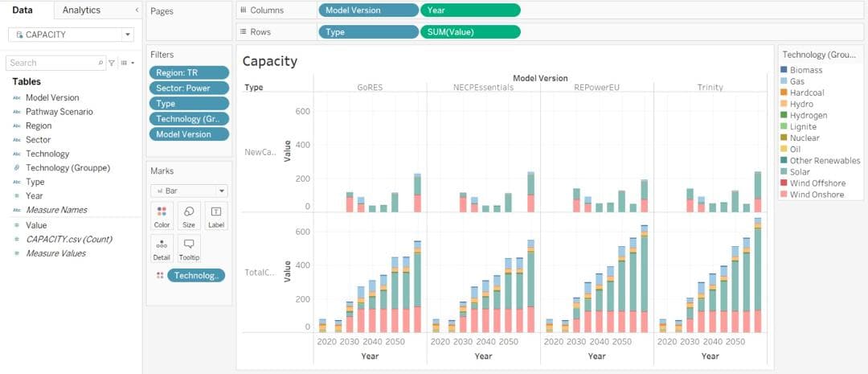Open the Color marks card button

(x=162, y=216)
